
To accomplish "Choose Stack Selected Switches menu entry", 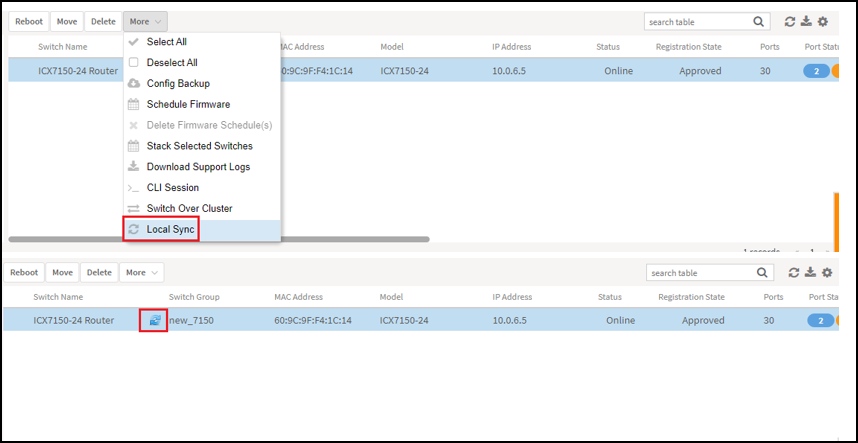I will click(x=202, y=146).
